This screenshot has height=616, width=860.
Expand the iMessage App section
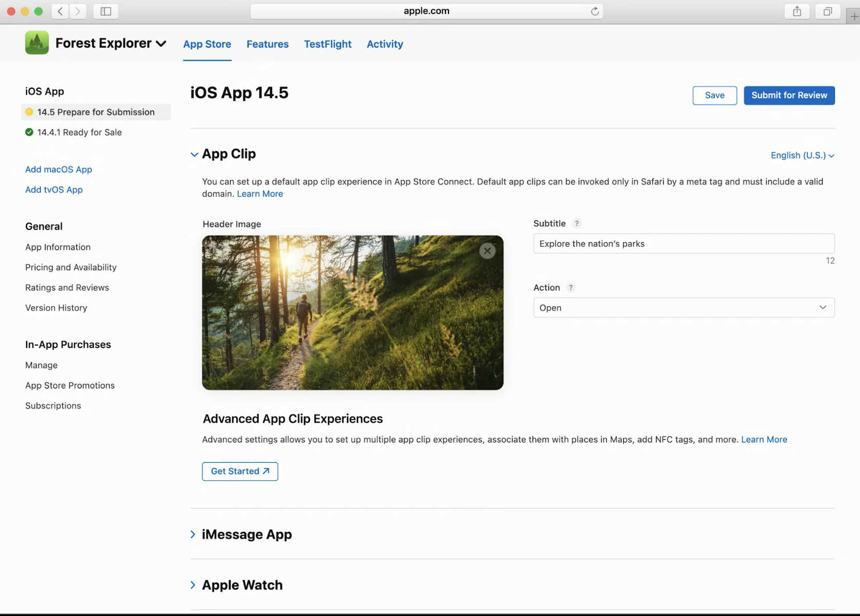click(x=193, y=535)
